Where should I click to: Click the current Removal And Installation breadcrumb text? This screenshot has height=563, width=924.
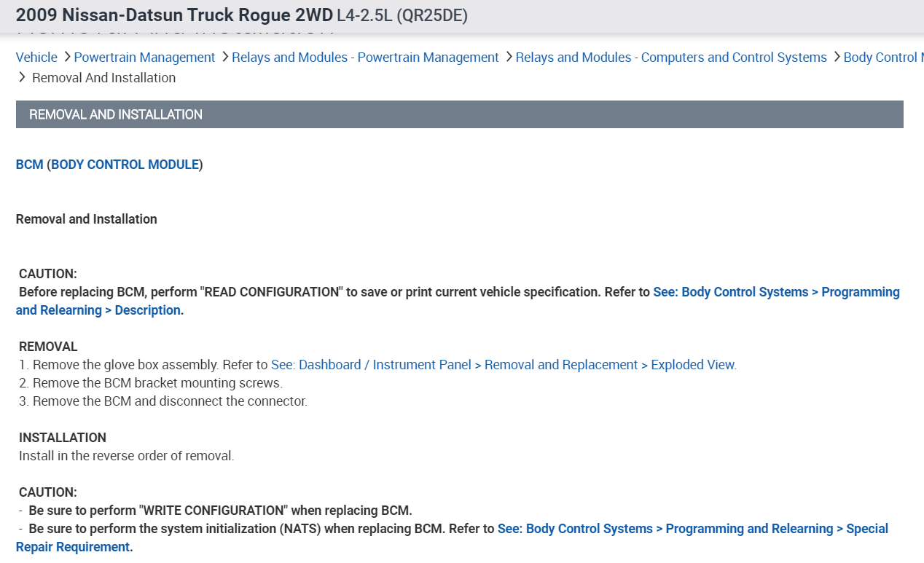pyautogui.click(x=104, y=78)
